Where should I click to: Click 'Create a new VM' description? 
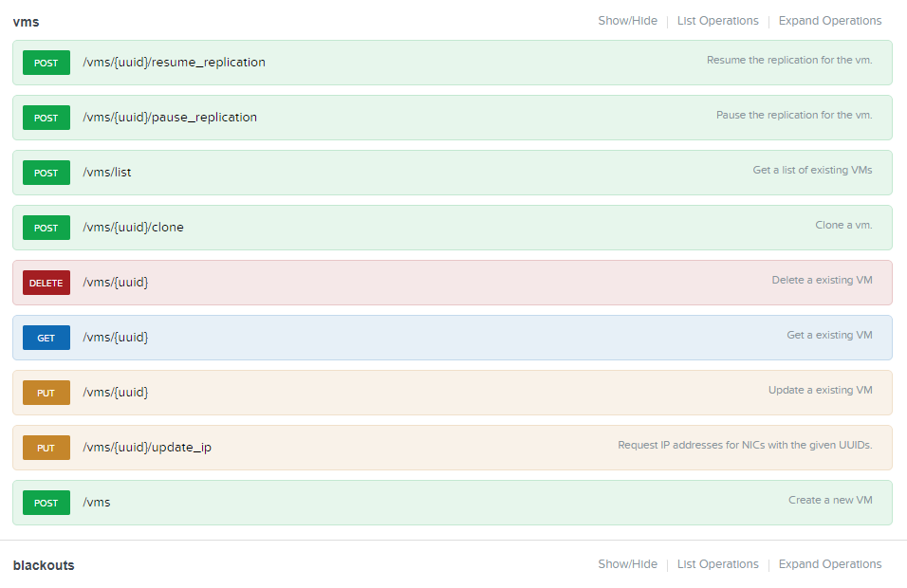830,500
